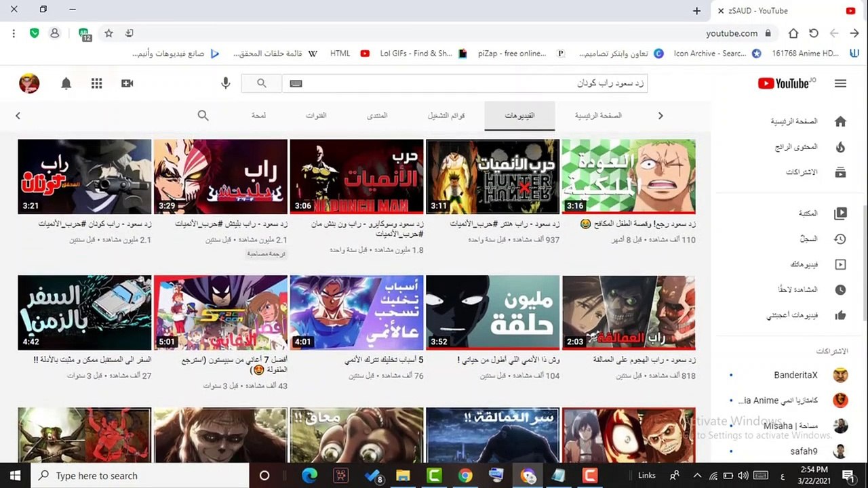Open Your videos play icon
The image size is (868, 488).
(840, 264)
